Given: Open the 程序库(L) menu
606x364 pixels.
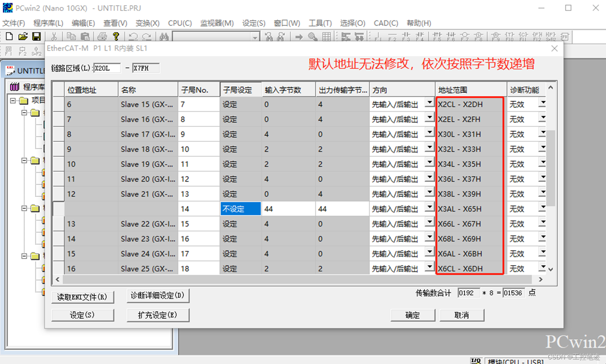Looking at the screenshot, I should coord(48,23).
